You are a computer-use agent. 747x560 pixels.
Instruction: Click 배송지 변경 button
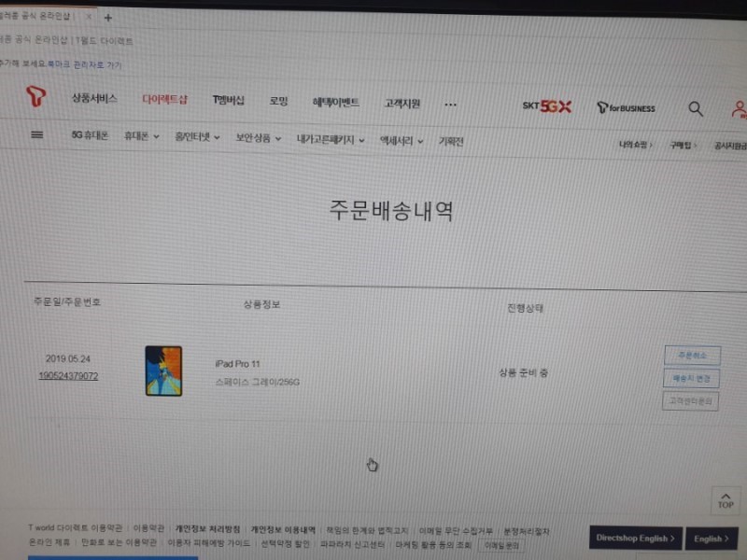pyautogui.click(x=691, y=379)
